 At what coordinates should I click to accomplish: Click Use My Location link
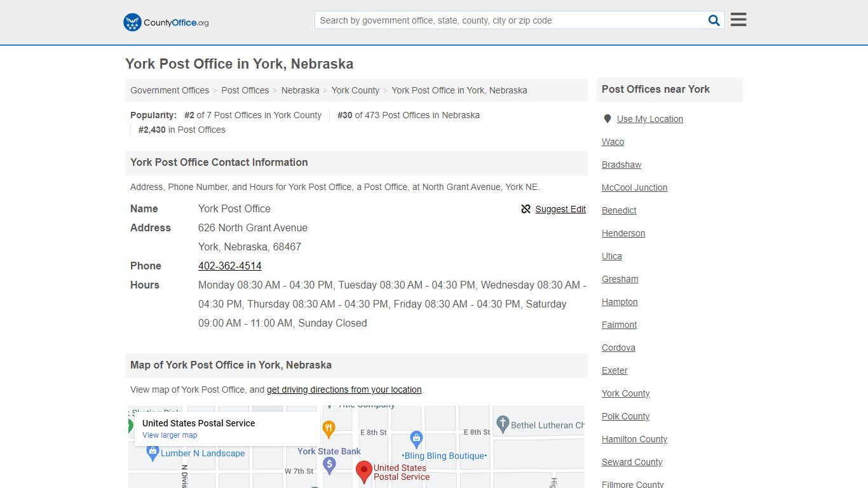pyautogui.click(x=650, y=119)
